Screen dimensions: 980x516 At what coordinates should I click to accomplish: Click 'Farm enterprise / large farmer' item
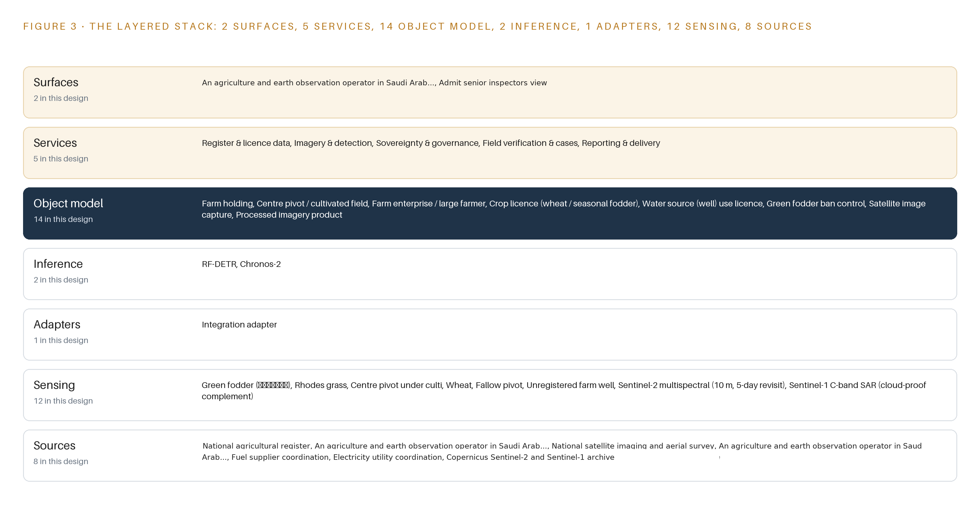pyautogui.click(x=428, y=204)
